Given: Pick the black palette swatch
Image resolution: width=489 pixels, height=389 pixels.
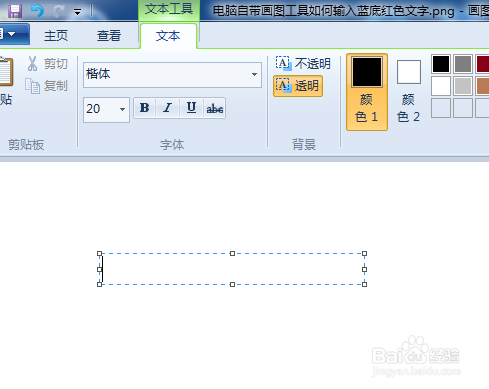Looking at the screenshot, I should click(x=441, y=64).
